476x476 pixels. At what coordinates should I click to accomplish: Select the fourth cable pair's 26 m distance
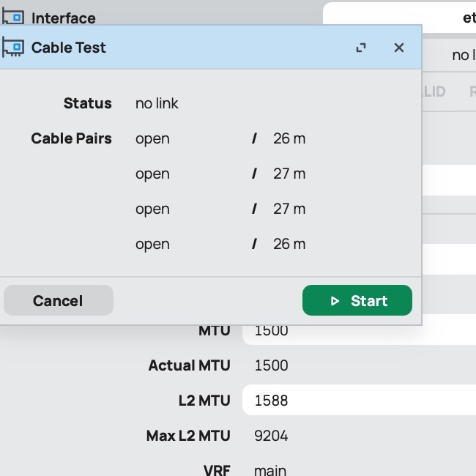[x=289, y=244]
